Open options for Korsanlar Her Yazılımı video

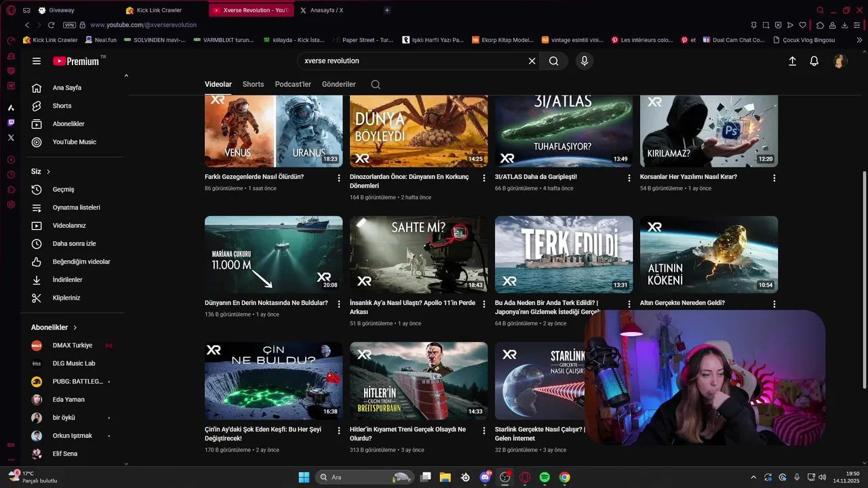pyautogui.click(x=774, y=178)
